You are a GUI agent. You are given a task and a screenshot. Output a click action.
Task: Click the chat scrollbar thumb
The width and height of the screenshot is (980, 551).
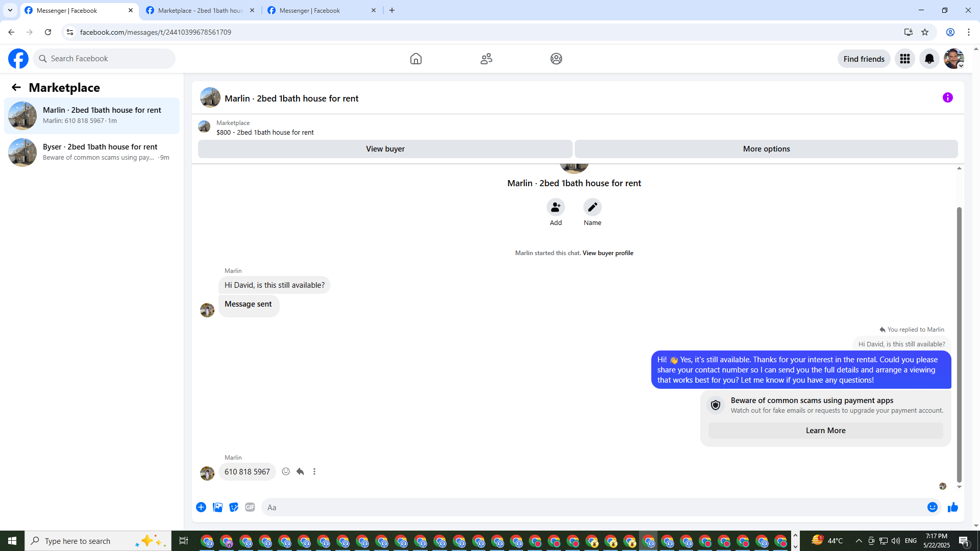click(x=959, y=344)
